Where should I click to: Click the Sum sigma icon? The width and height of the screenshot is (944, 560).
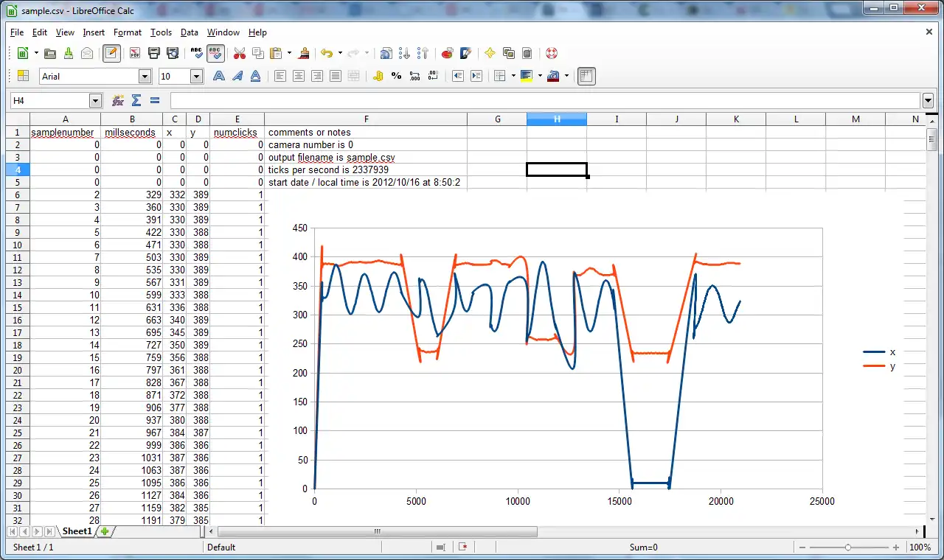click(136, 100)
